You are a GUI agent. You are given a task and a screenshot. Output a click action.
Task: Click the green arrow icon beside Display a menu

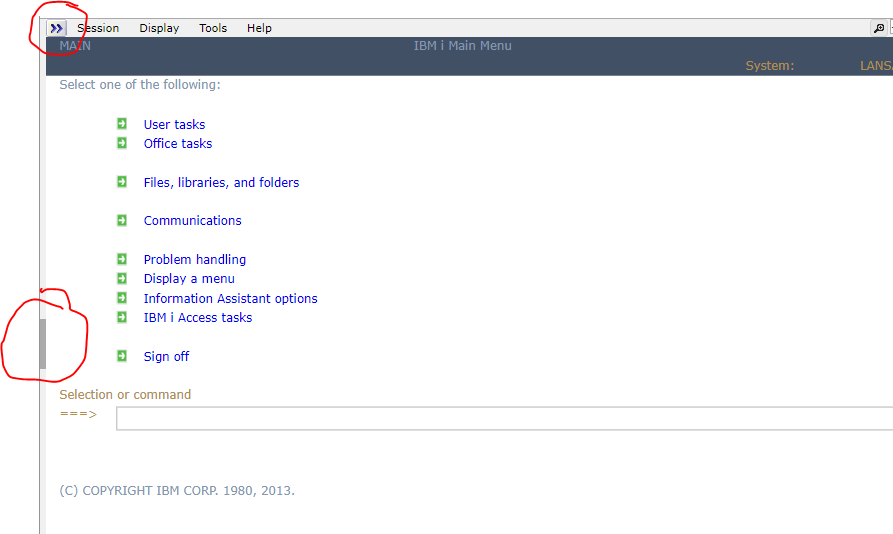(x=122, y=278)
